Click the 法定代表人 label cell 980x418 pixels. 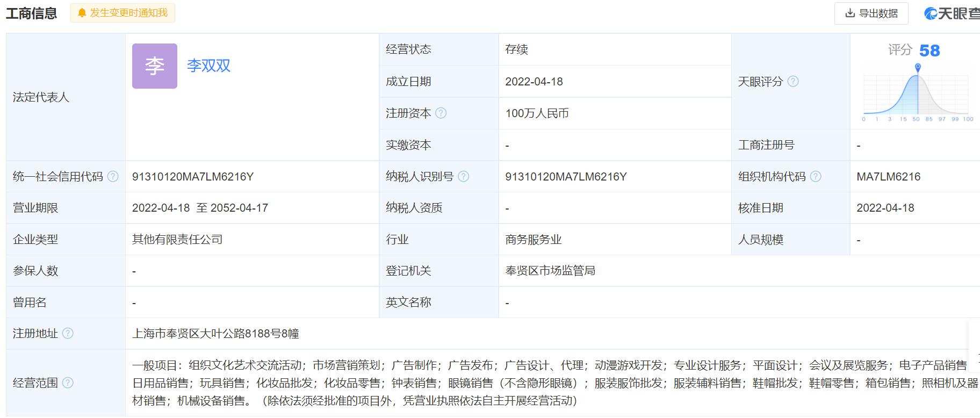click(x=66, y=97)
